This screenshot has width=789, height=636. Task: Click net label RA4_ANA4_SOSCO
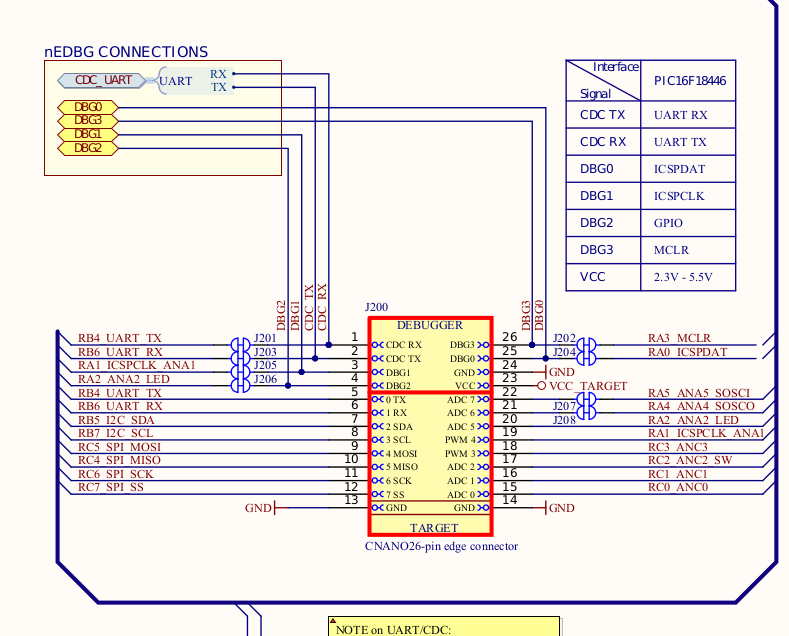click(x=701, y=406)
